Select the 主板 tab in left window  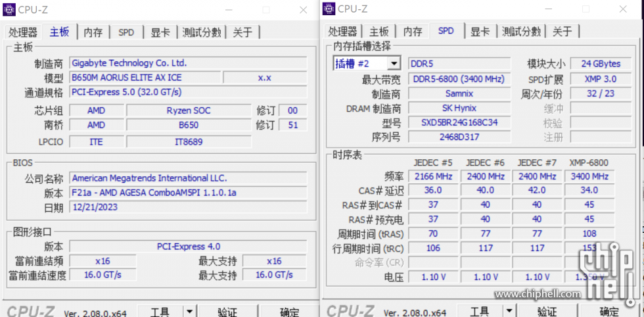point(60,32)
